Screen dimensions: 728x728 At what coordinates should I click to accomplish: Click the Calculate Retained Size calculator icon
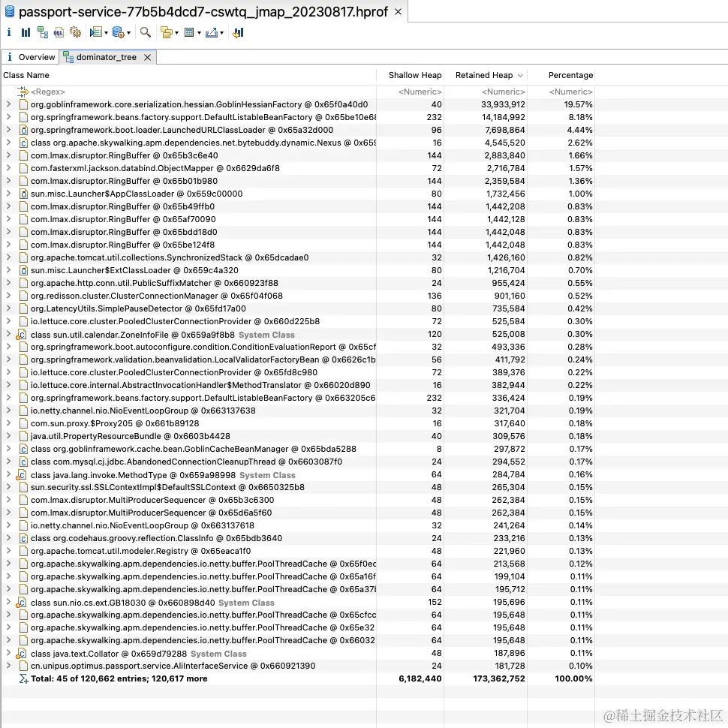(189, 32)
